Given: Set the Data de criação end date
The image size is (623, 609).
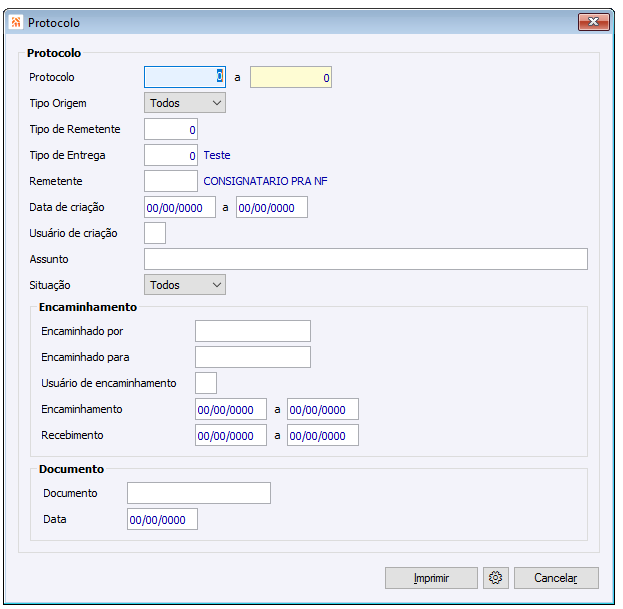Looking at the screenshot, I should point(272,207).
